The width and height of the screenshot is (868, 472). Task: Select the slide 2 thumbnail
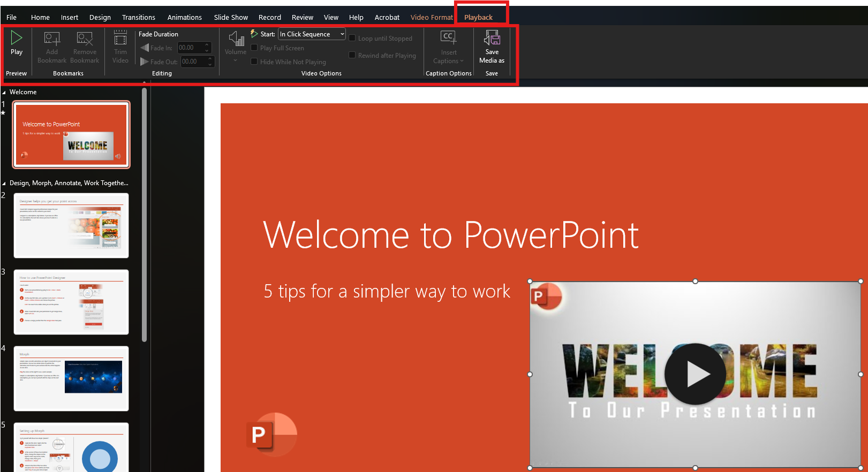tap(71, 226)
